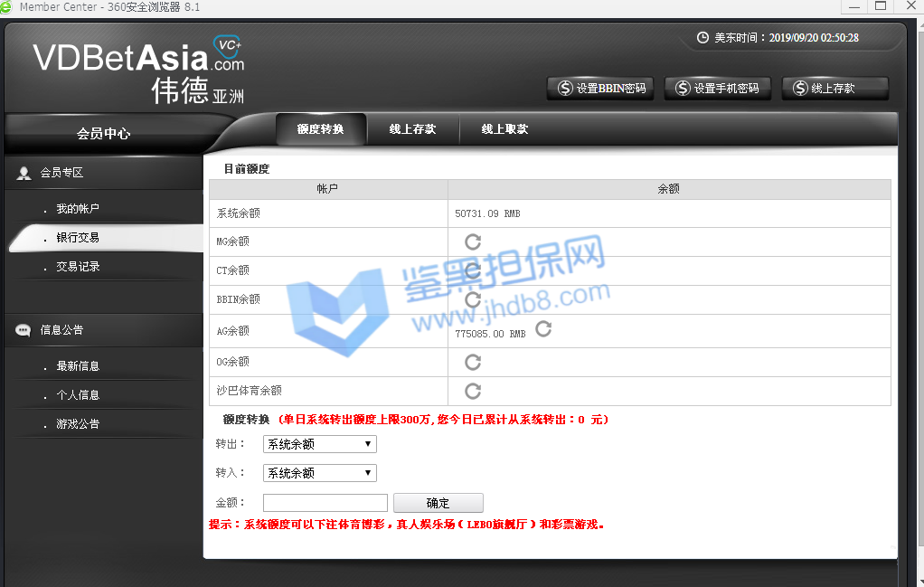Refresh the AG余额 amount

[543, 328]
